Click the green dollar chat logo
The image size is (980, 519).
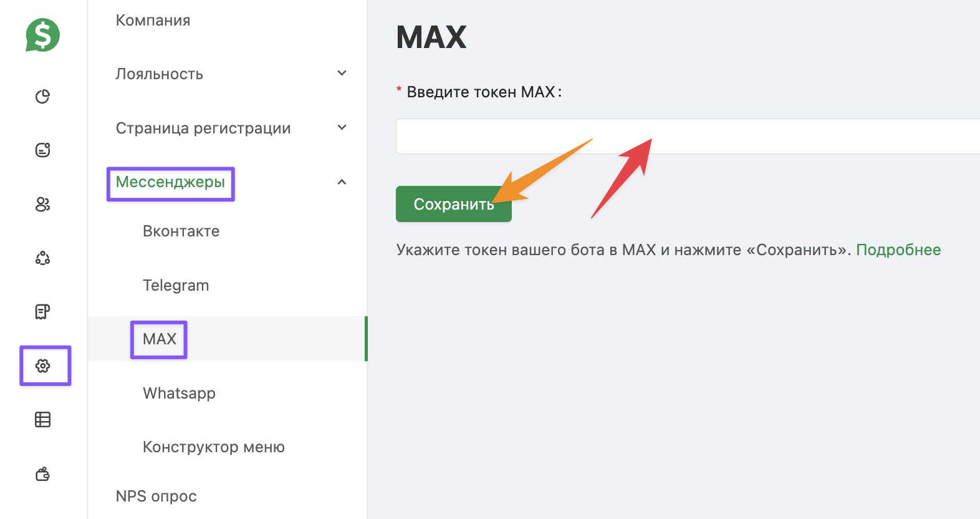pos(42,35)
